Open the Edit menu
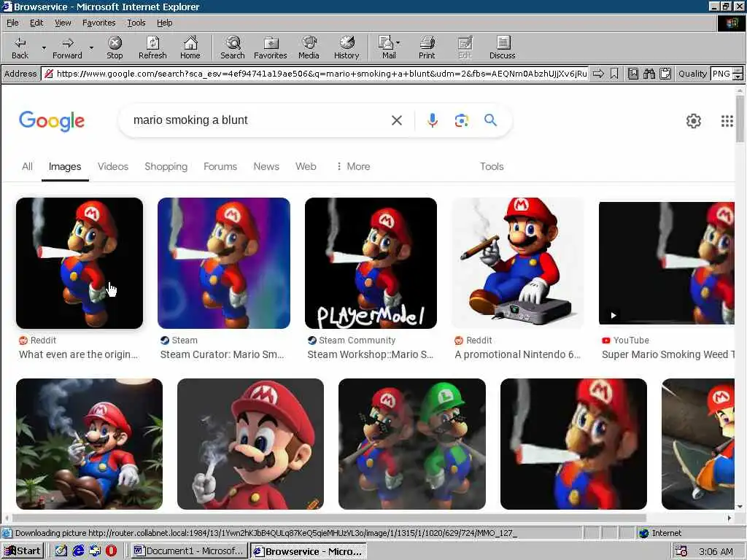 point(36,23)
